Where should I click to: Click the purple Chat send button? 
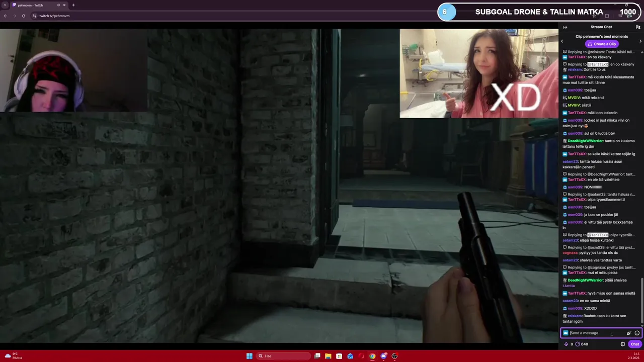click(x=635, y=344)
